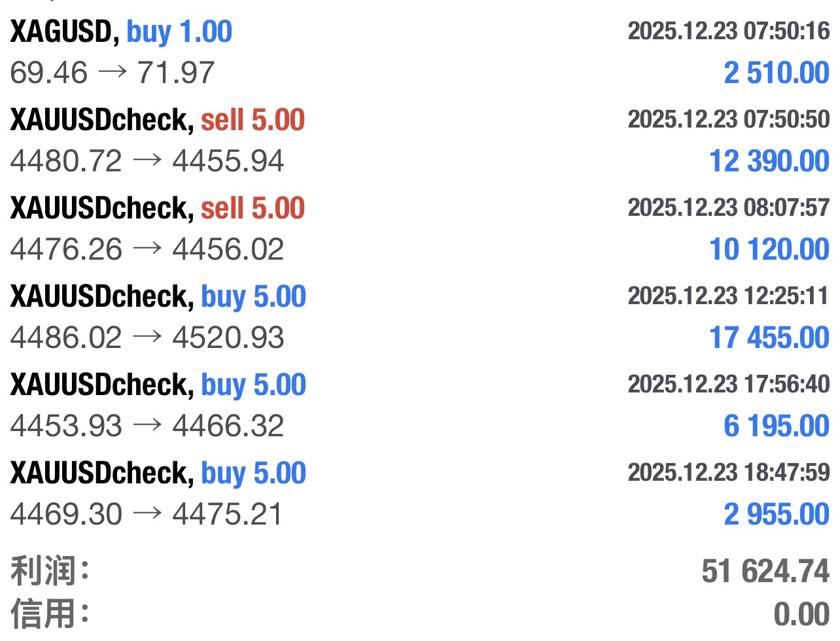Tap the 利润 total of 51 624.74
This screenshot has height=641, width=840.
pyautogui.click(x=765, y=571)
